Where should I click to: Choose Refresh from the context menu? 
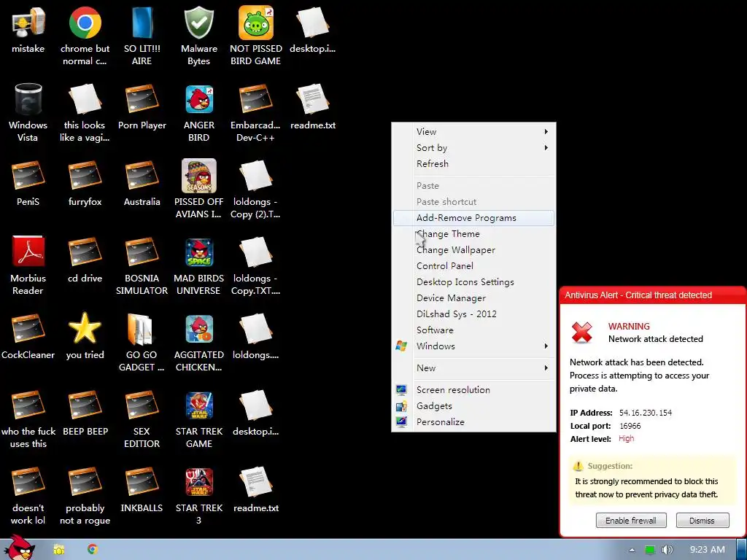click(x=473, y=163)
